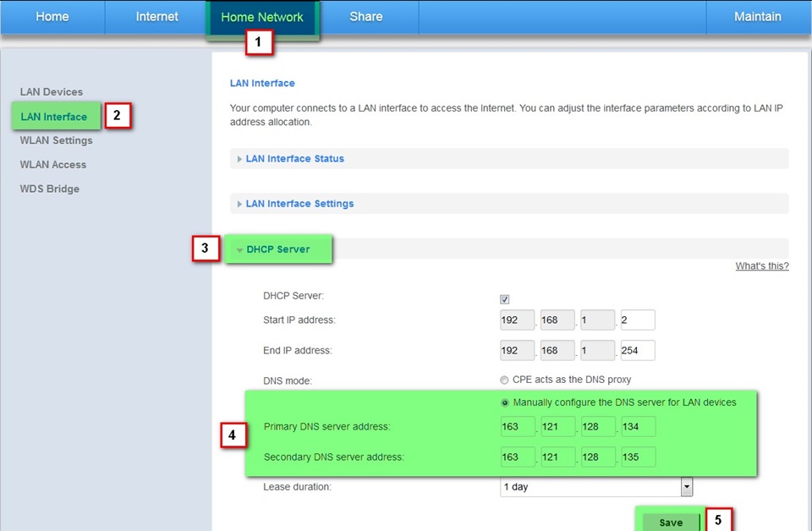The height and width of the screenshot is (531, 812).
Task: Open WDS Bridge page
Action: (50, 189)
